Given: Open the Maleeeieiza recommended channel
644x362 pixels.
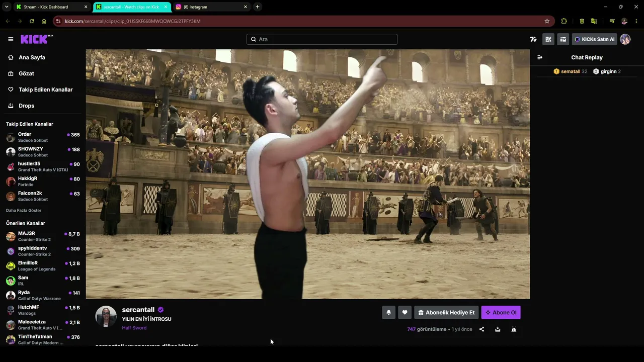Looking at the screenshot, I should tap(43, 325).
